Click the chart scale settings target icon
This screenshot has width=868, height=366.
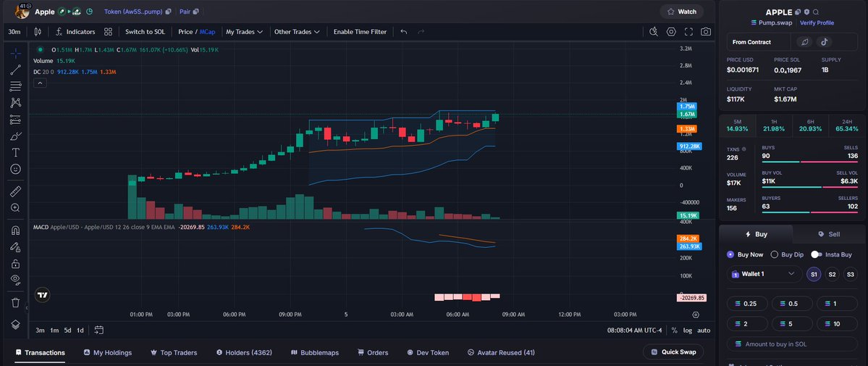point(696,315)
